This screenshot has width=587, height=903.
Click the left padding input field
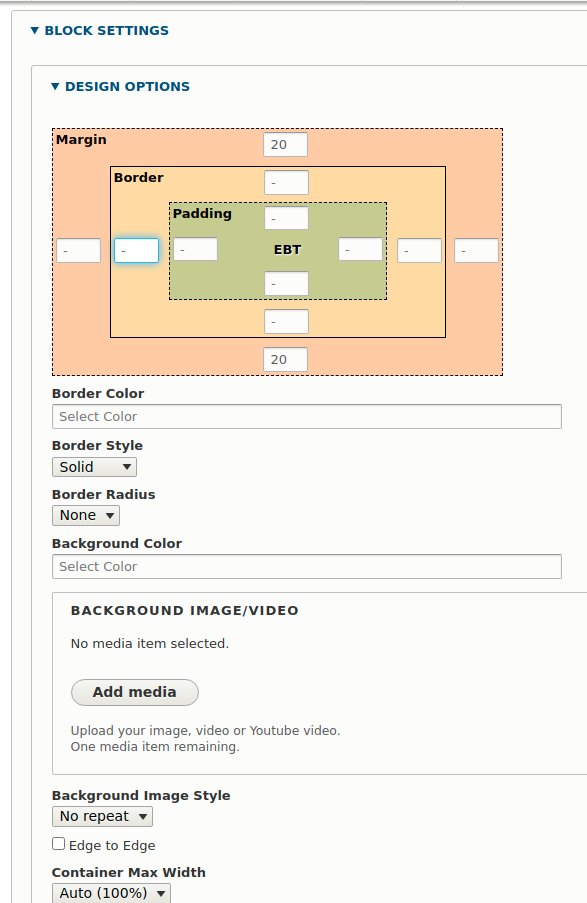tap(195, 249)
